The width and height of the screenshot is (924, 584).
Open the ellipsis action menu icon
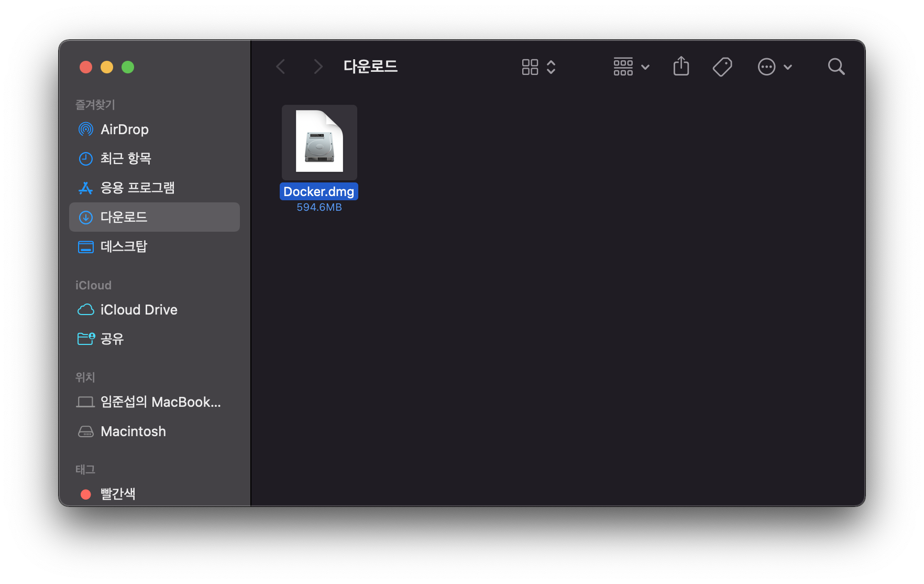[x=766, y=67]
